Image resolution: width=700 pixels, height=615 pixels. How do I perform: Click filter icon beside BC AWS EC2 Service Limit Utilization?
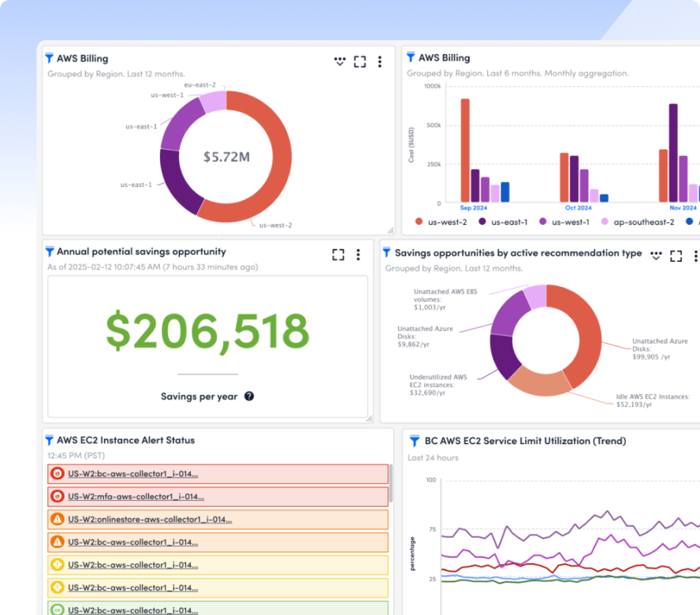click(x=415, y=442)
